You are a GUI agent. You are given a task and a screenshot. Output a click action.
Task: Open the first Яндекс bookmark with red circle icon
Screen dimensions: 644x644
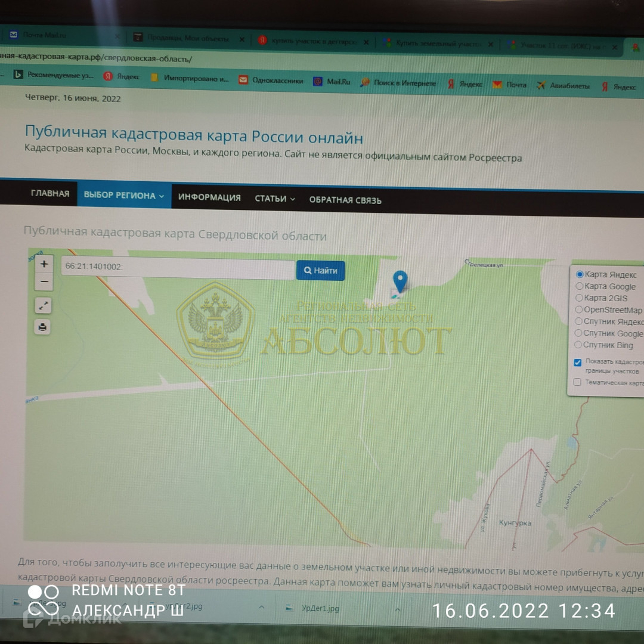122,76
